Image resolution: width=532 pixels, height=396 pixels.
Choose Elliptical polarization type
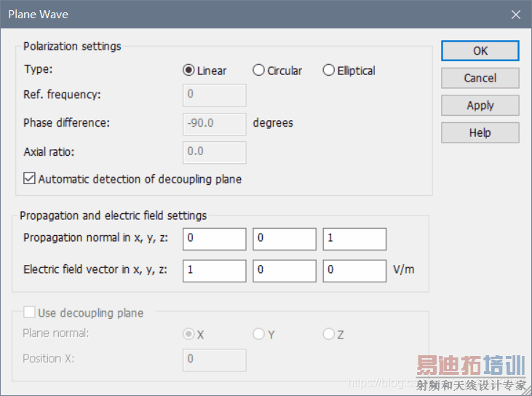pyautogui.click(x=328, y=71)
